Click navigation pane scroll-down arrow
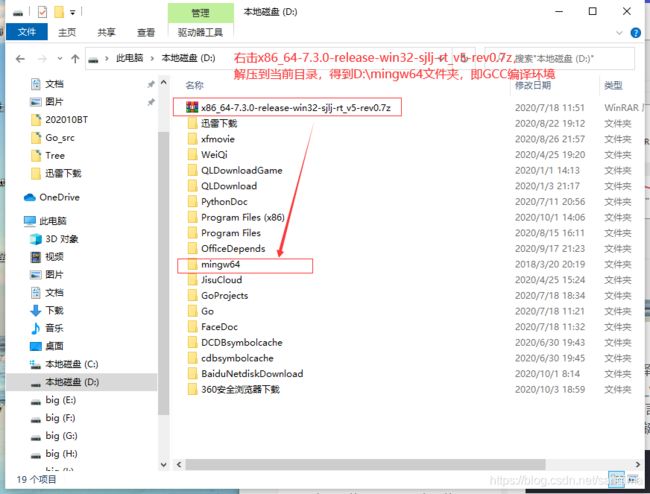This screenshot has width=650, height=494. (164, 465)
